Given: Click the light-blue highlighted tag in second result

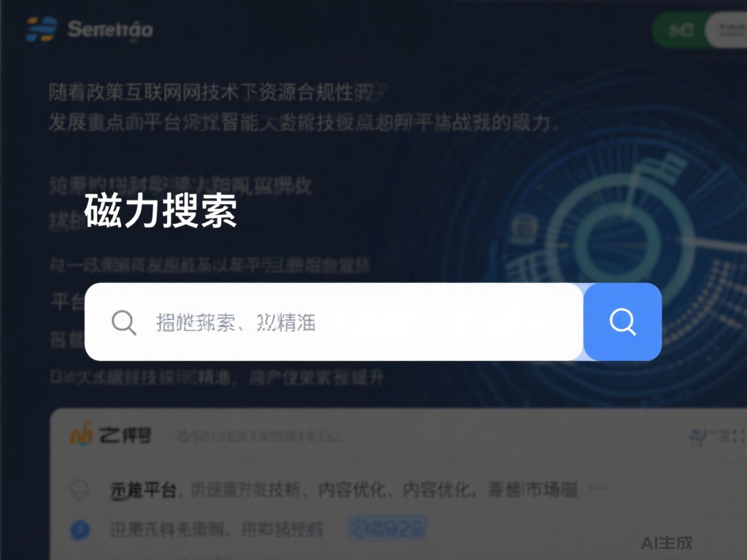Looking at the screenshot, I should [387, 528].
